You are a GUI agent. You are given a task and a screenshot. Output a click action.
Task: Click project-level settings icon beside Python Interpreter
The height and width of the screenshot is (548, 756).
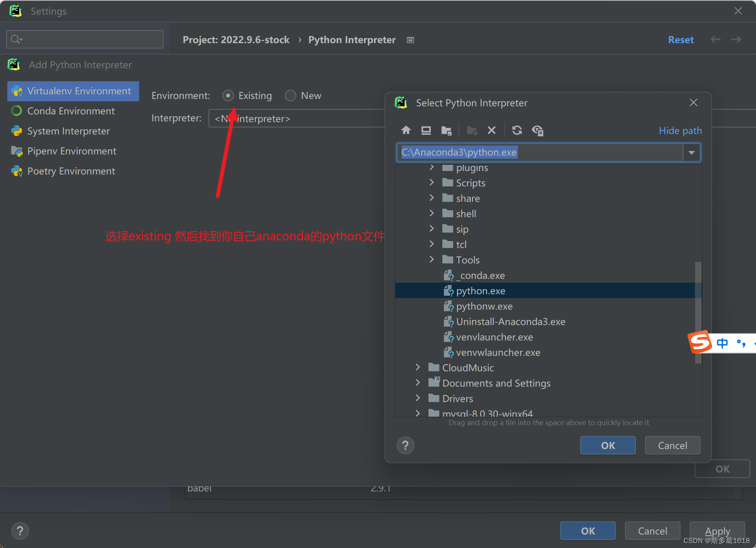pos(410,40)
